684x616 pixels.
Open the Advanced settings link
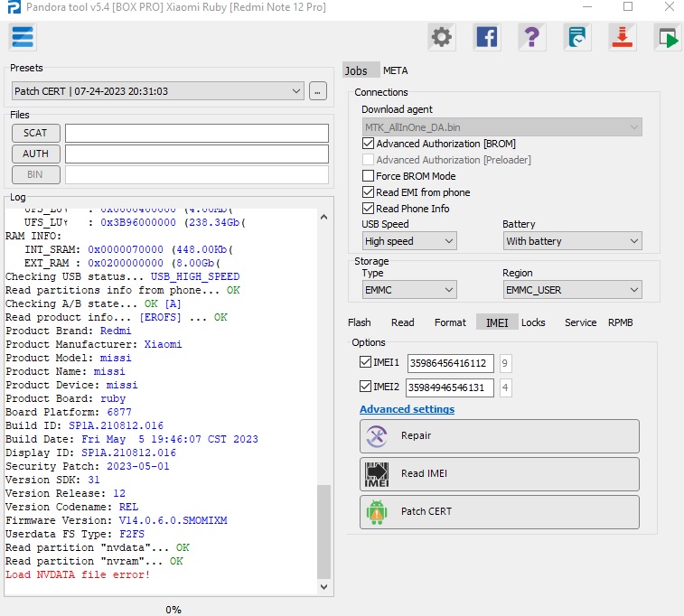tap(407, 409)
